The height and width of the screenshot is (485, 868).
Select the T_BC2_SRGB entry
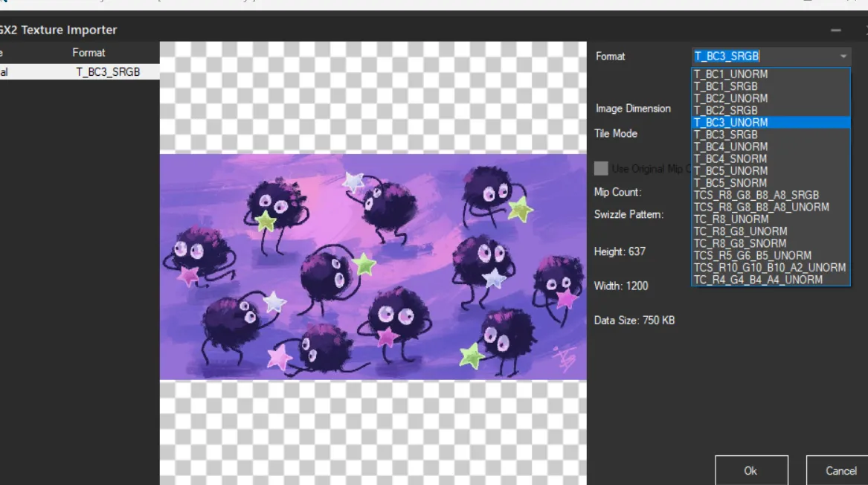click(726, 111)
